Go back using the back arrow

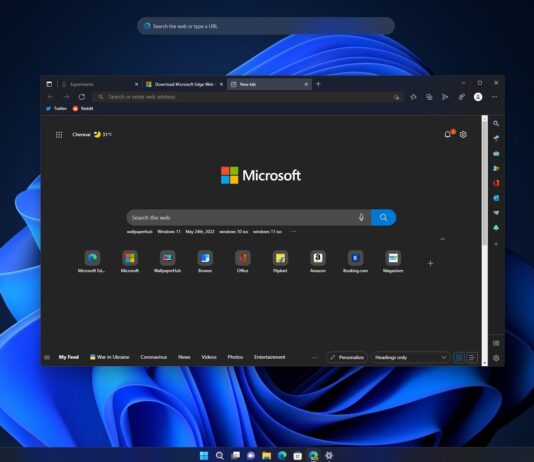click(x=50, y=97)
